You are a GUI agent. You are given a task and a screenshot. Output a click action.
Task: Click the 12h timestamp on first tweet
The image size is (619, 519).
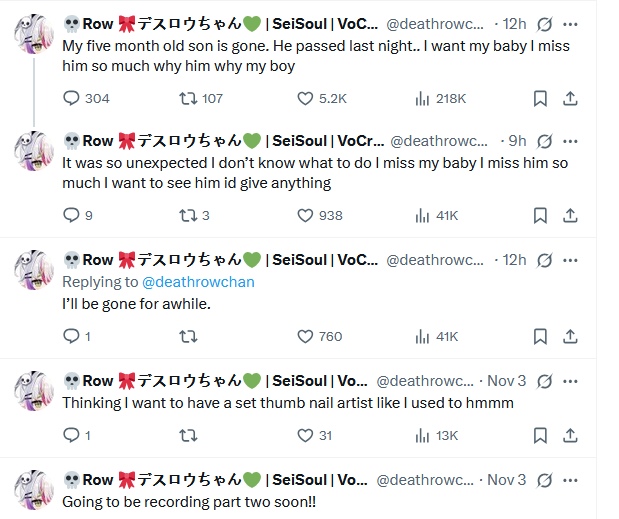click(x=516, y=22)
